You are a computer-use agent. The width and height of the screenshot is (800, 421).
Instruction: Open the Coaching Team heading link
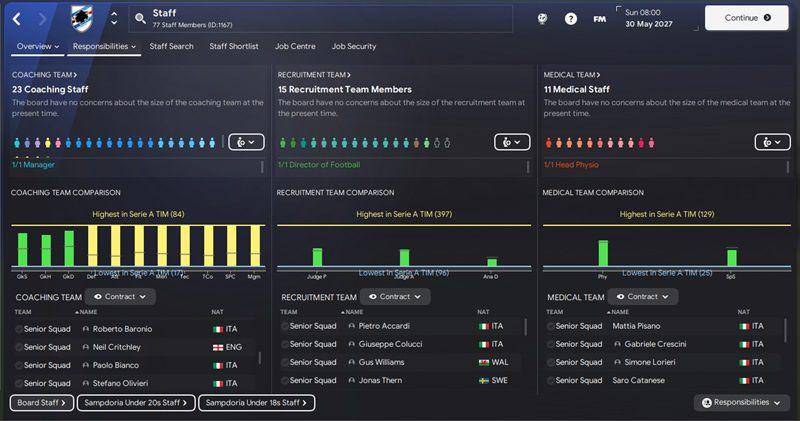click(44, 75)
